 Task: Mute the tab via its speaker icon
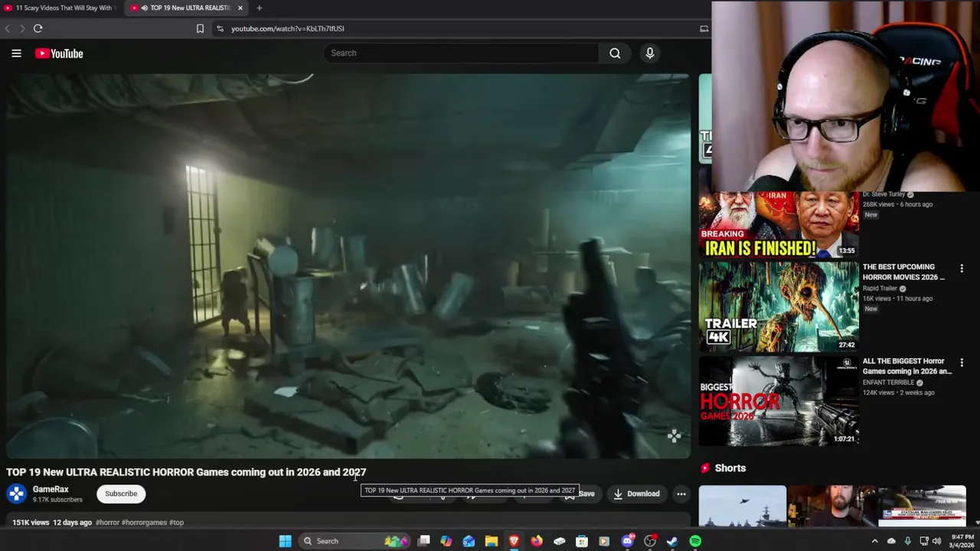click(144, 8)
